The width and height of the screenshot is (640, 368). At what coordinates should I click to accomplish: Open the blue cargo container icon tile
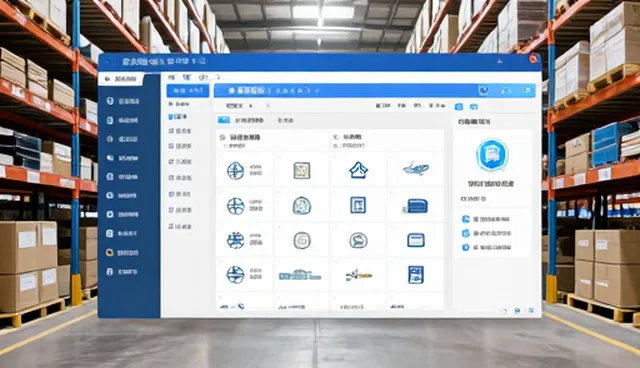pos(415,206)
